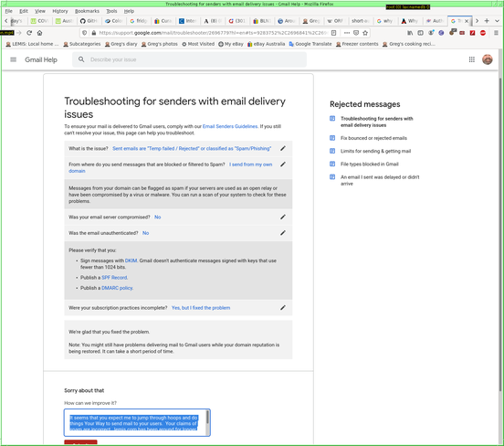
Task: Click the red stop-sign extension icon
Action: tap(483, 33)
